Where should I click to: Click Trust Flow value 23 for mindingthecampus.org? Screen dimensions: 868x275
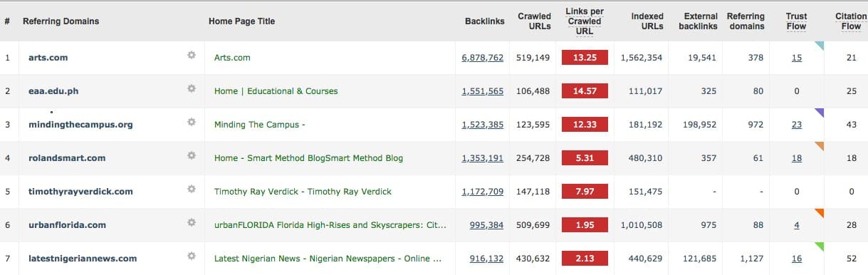click(796, 125)
